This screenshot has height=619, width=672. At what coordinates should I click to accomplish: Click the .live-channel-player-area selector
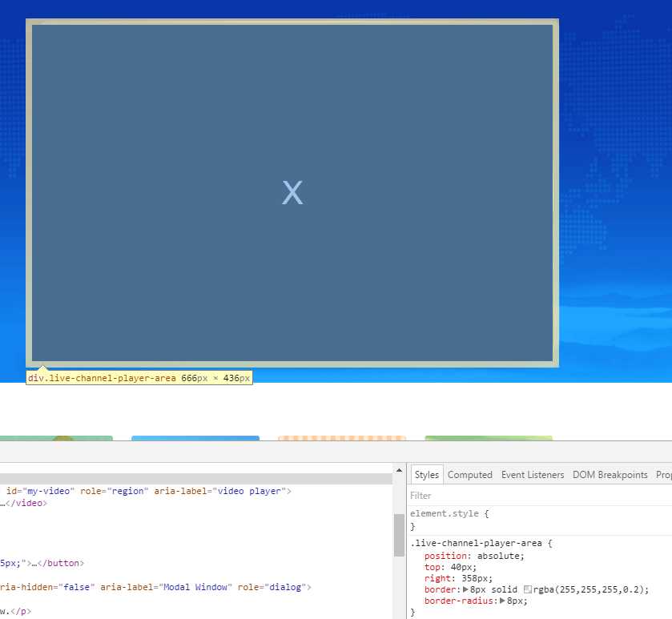(476, 543)
